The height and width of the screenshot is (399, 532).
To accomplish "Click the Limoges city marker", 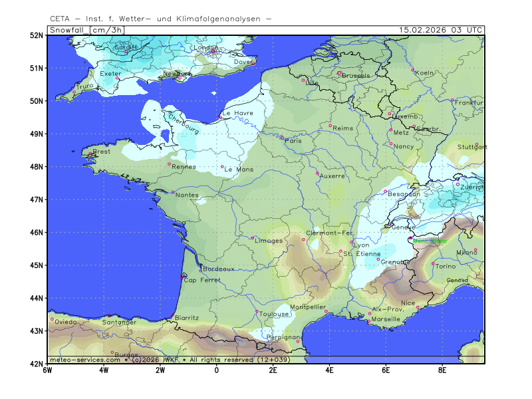I will click(252, 237).
